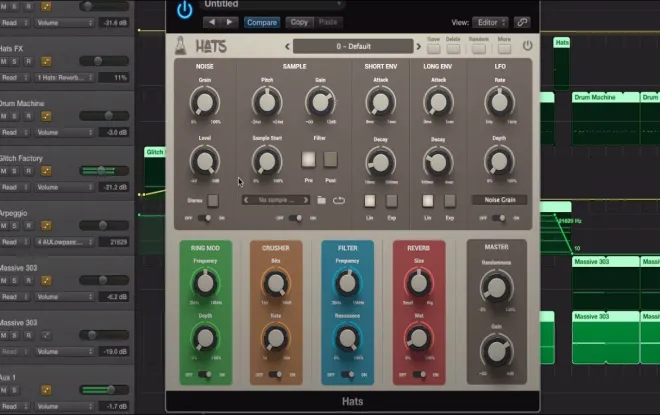Toggle the Sample section on/off switch
The width and height of the screenshot is (660, 415).
[x=295, y=218]
